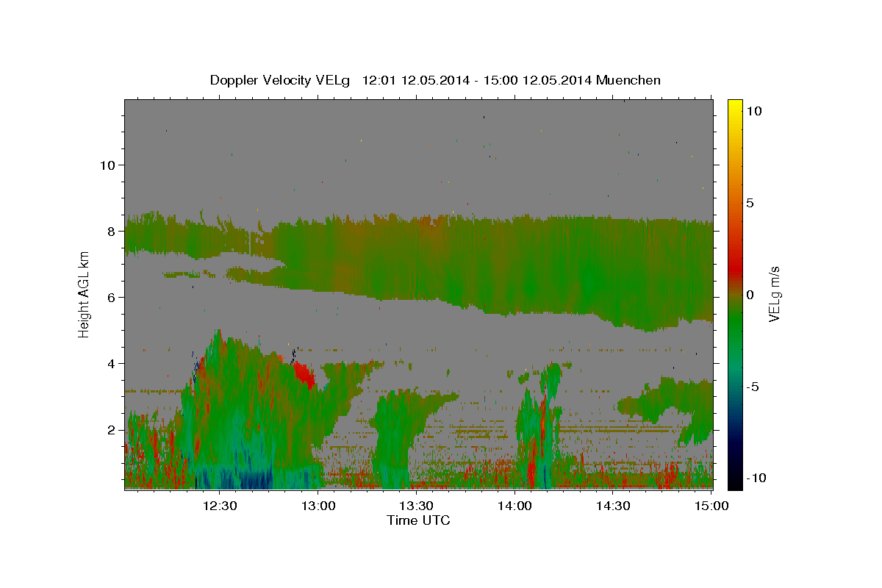
Task: Click the '13:00' time axis label
Action: point(318,506)
